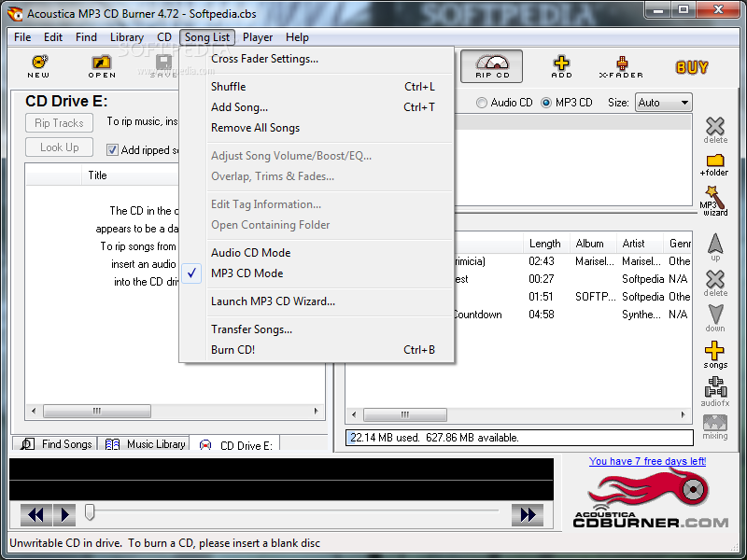Toggle the Add ripped songs checkbox
The image size is (747, 560).
tap(112, 150)
